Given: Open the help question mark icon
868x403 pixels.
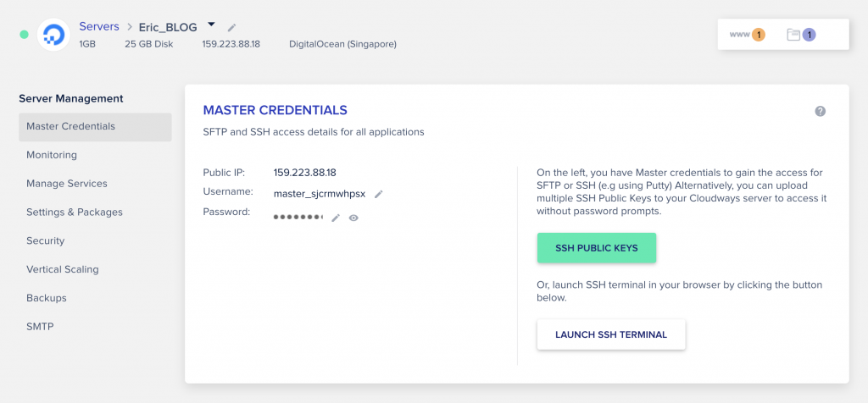Looking at the screenshot, I should point(821,111).
